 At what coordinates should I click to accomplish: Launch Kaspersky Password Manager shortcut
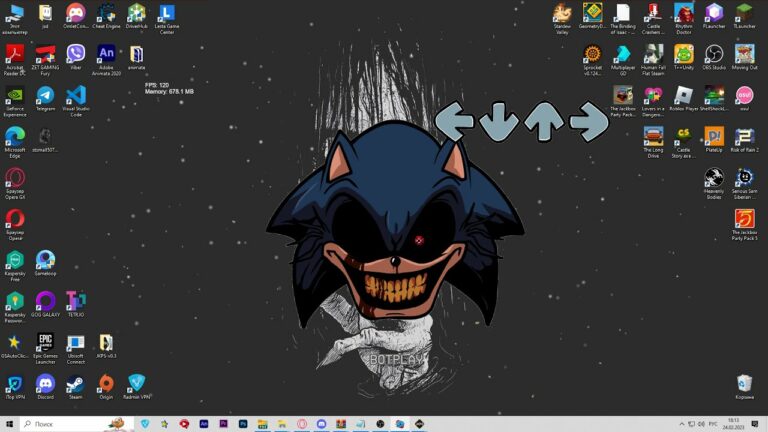tap(15, 307)
